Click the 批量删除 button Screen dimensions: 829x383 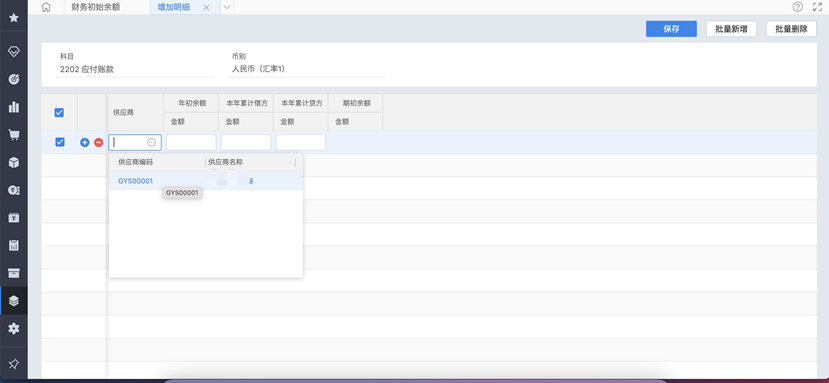[791, 29]
